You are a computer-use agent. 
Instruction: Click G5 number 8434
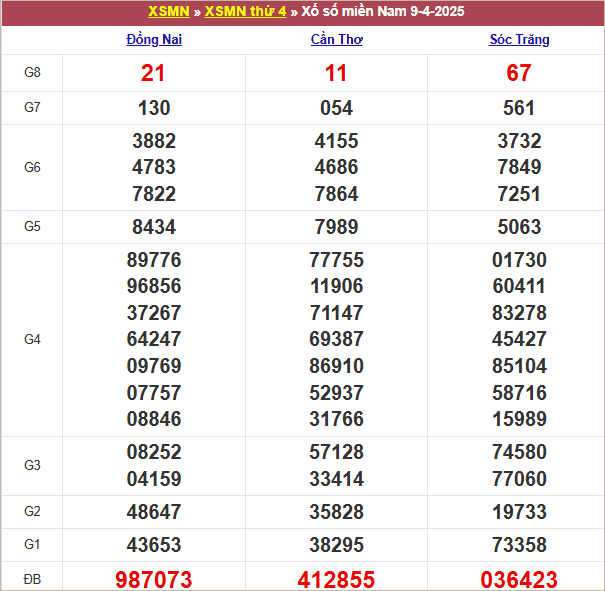pos(154,226)
